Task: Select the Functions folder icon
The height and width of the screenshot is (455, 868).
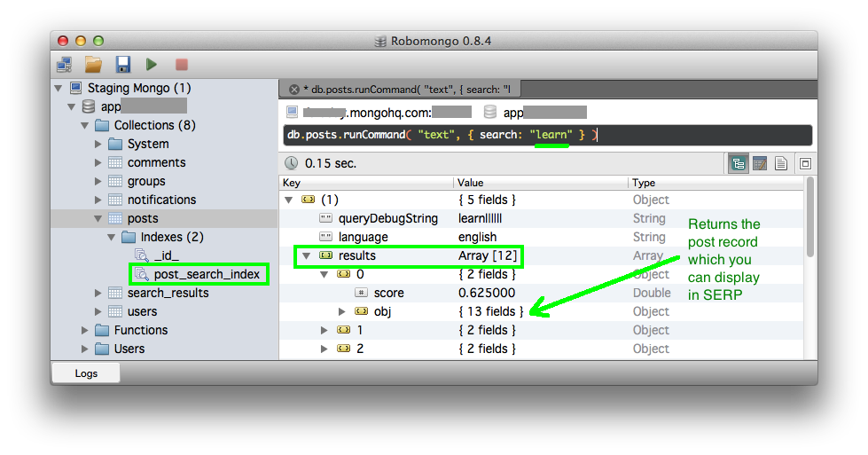Action: 102,331
